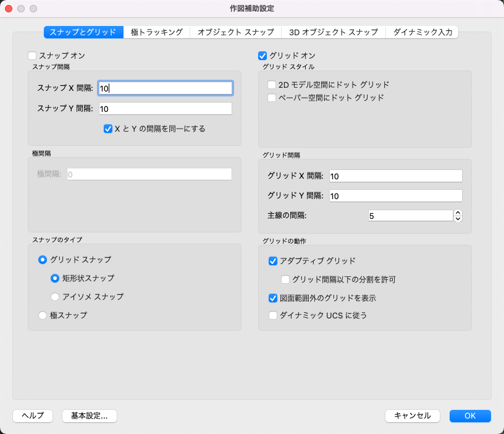
Task: Switch to the 極トラッキング tab
Action: pos(157,32)
